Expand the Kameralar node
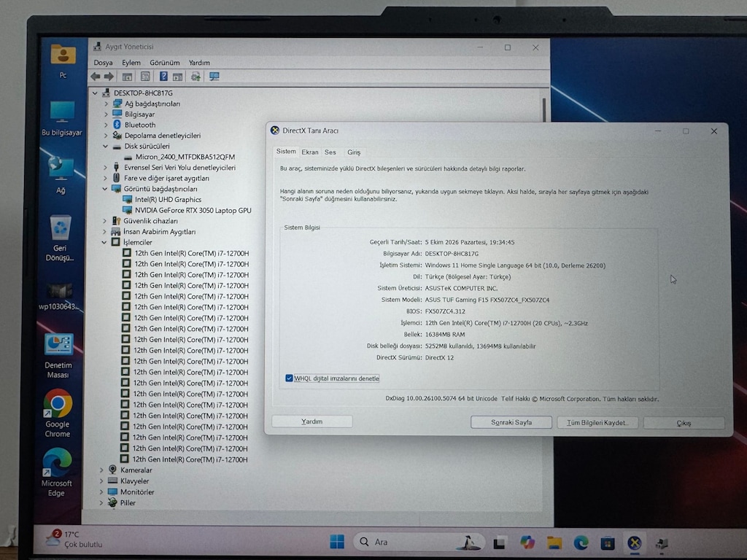 [101, 470]
